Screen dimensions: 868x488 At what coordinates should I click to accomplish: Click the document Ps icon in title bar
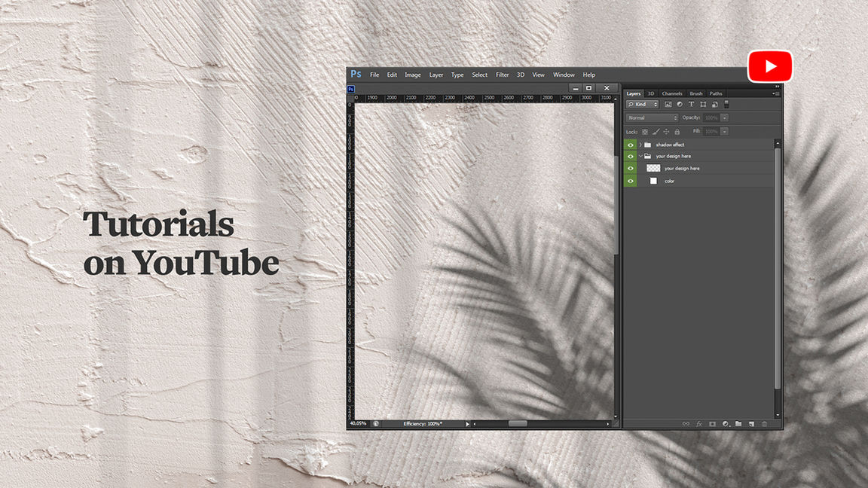coord(351,89)
